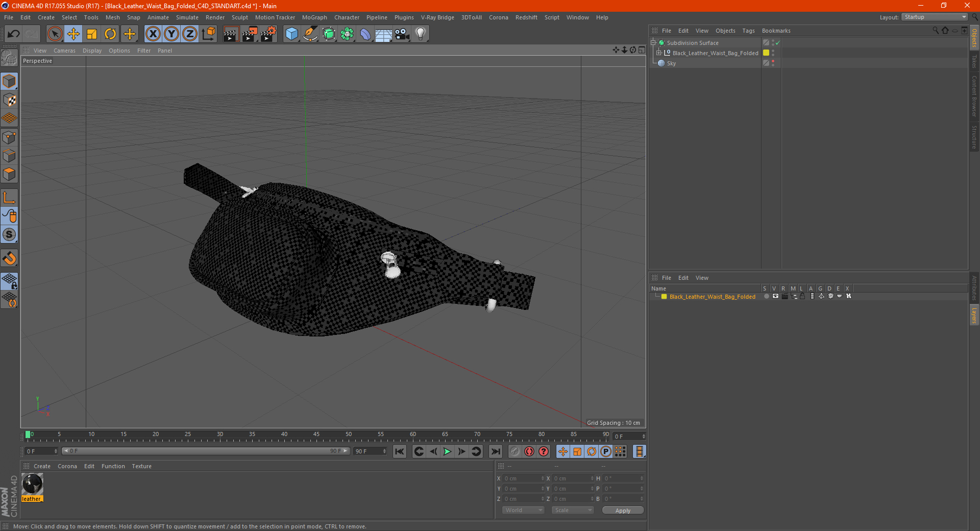Click the Black_Leather_Waist_Bag_Folded yellow layer swatch
Screen dimensions: 980x531
pyautogui.click(x=766, y=53)
